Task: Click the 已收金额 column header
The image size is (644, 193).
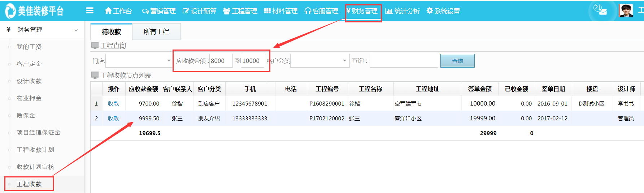Action: click(x=516, y=89)
